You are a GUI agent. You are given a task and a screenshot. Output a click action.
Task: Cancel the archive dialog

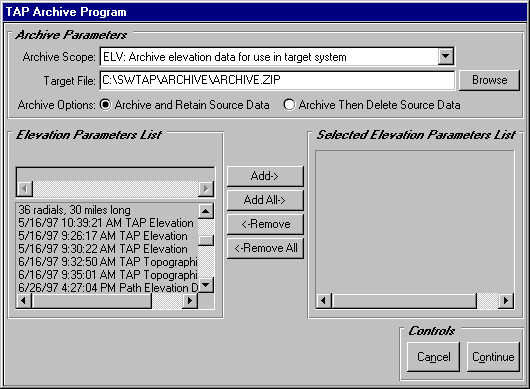click(x=433, y=357)
